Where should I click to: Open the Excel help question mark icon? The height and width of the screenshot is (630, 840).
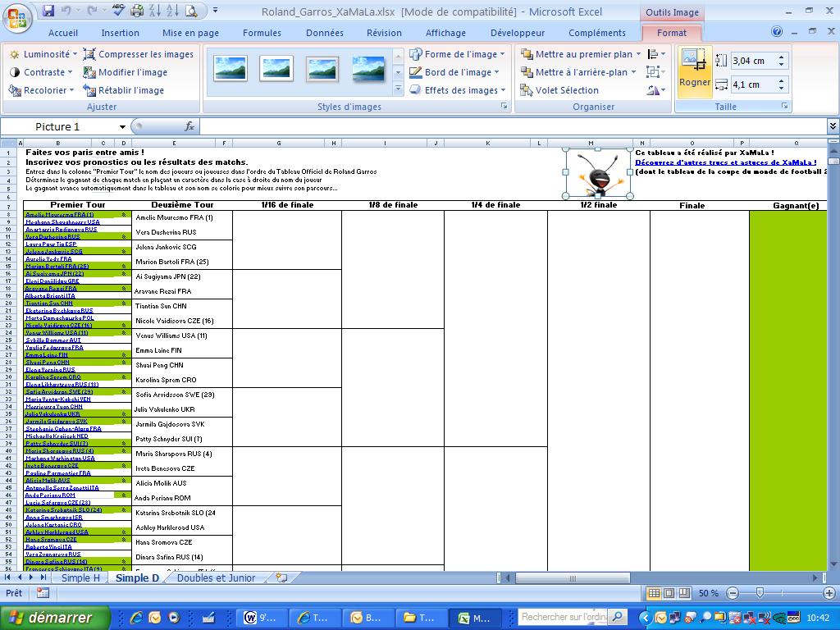777,32
